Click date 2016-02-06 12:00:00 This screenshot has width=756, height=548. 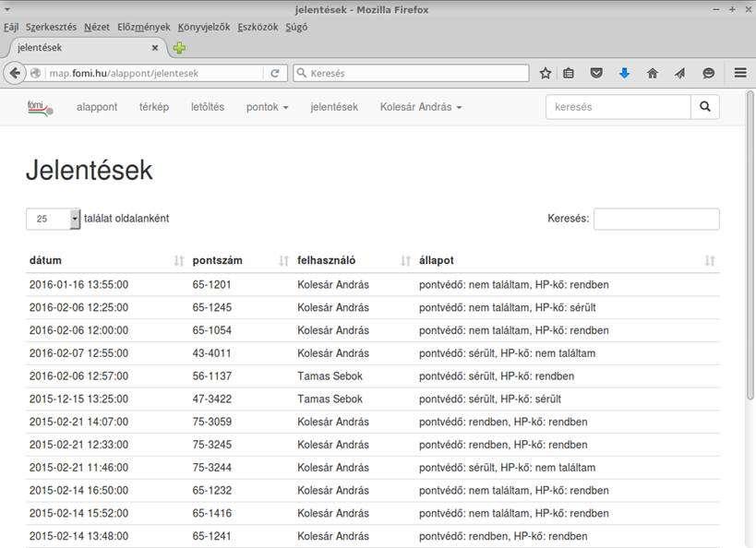78,330
